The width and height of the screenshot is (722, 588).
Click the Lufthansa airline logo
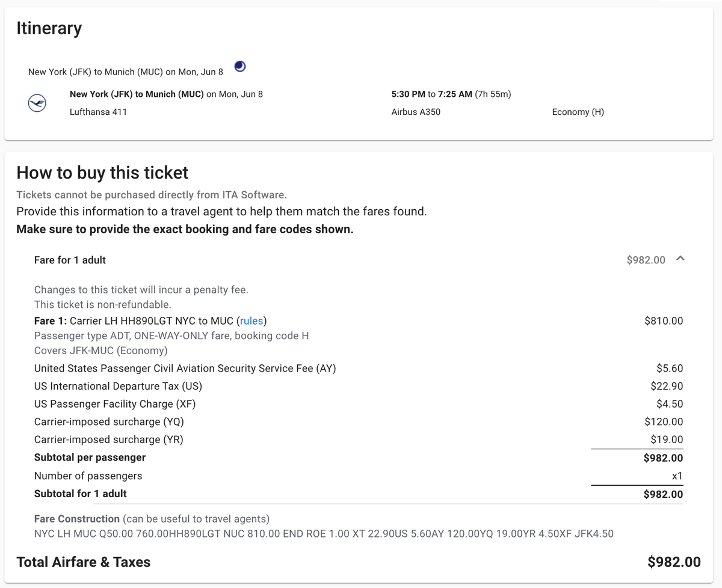pyautogui.click(x=37, y=103)
